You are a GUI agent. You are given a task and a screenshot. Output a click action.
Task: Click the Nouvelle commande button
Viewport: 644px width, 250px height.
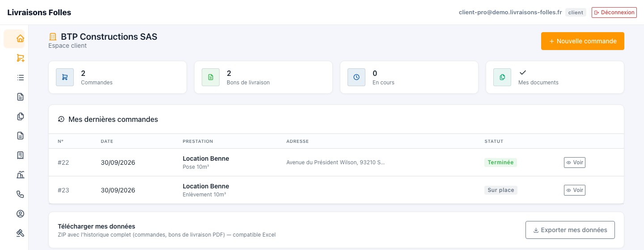[583, 41]
